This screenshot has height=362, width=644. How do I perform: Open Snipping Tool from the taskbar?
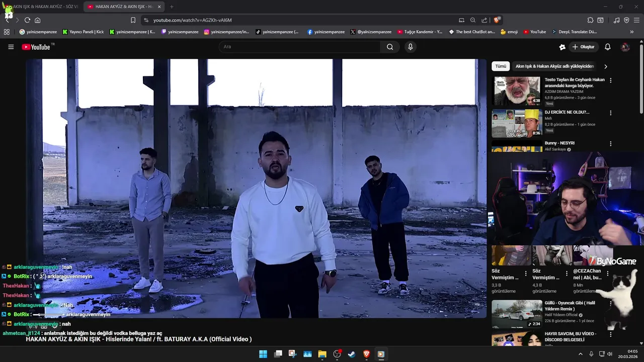[x=292, y=354]
